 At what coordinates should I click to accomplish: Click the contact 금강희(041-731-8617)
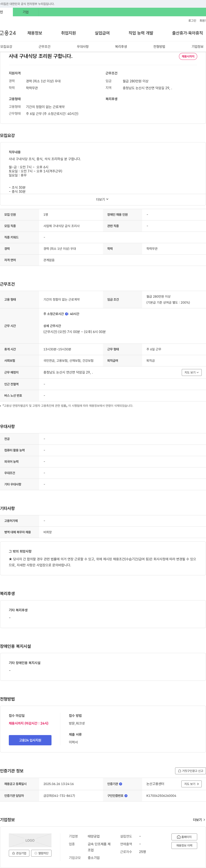click(x=59, y=796)
